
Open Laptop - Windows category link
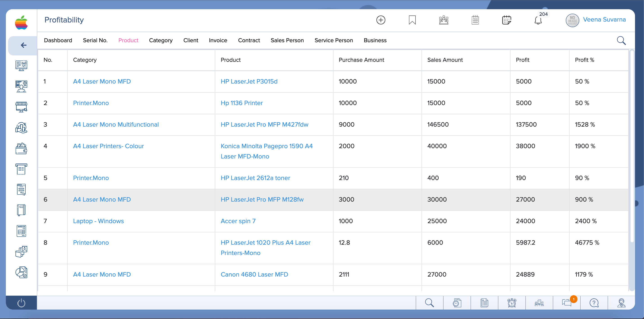click(98, 221)
